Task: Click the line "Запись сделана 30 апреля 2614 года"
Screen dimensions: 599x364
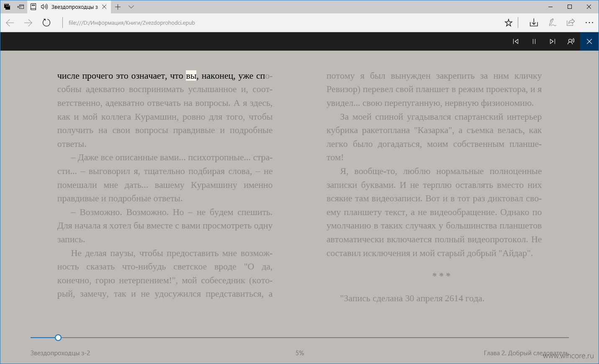Action: [412, 298]
